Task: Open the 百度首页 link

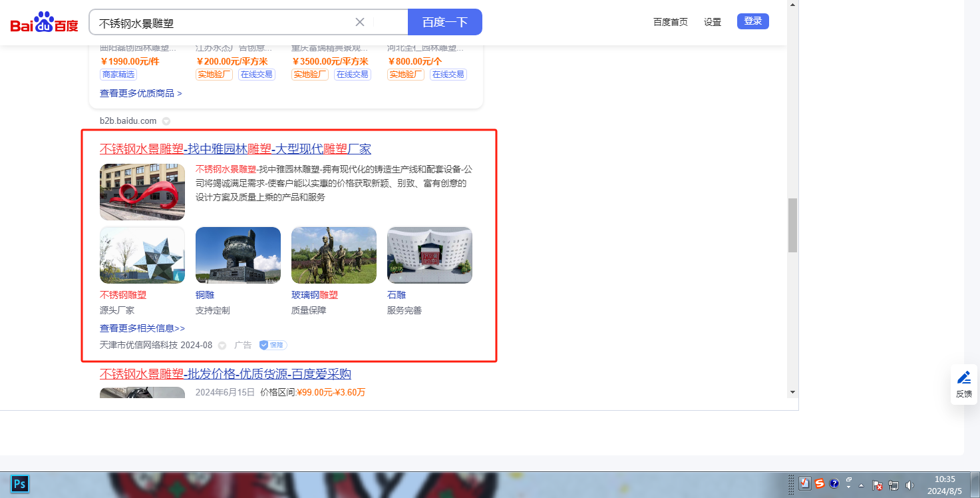Action: click(x=671, y=22)
